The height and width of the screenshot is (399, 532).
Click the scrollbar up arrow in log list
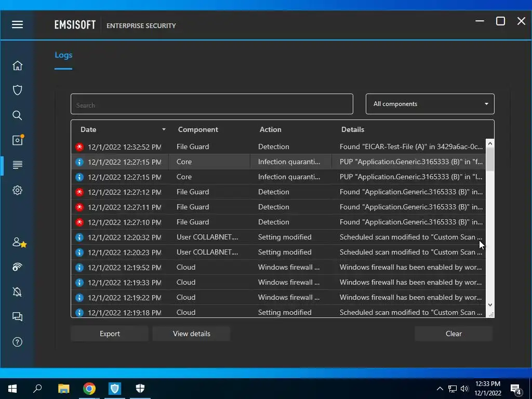490,143
